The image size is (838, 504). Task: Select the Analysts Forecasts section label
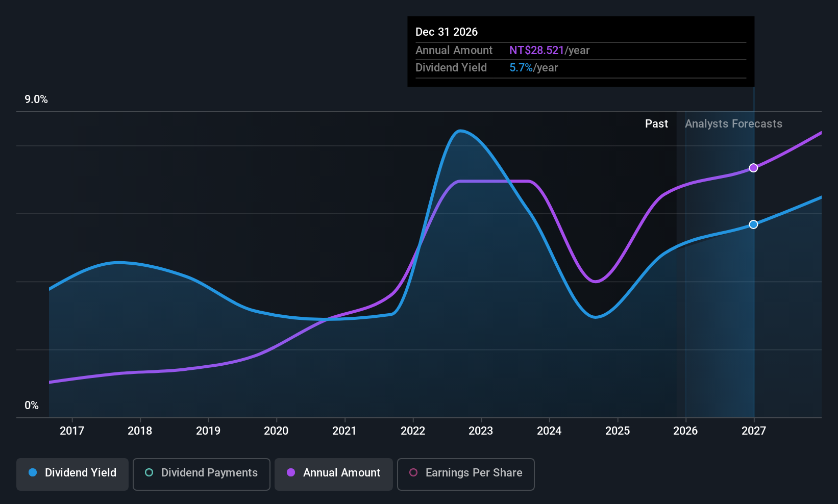[x=733, y=123]
